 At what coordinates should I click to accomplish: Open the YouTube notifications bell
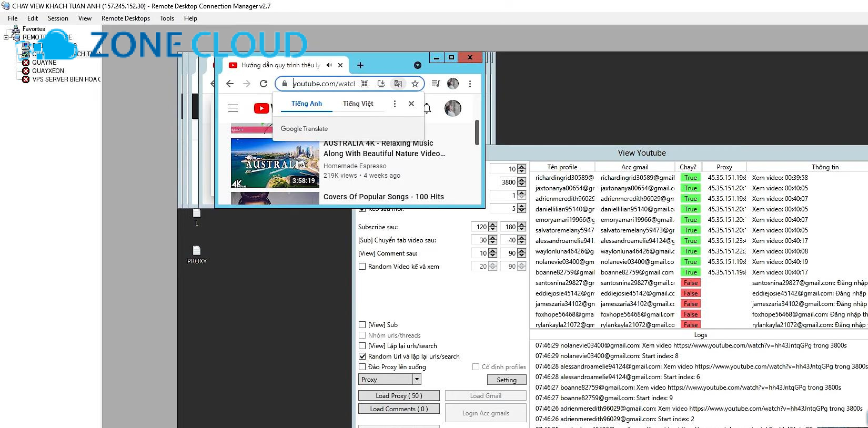427,108
